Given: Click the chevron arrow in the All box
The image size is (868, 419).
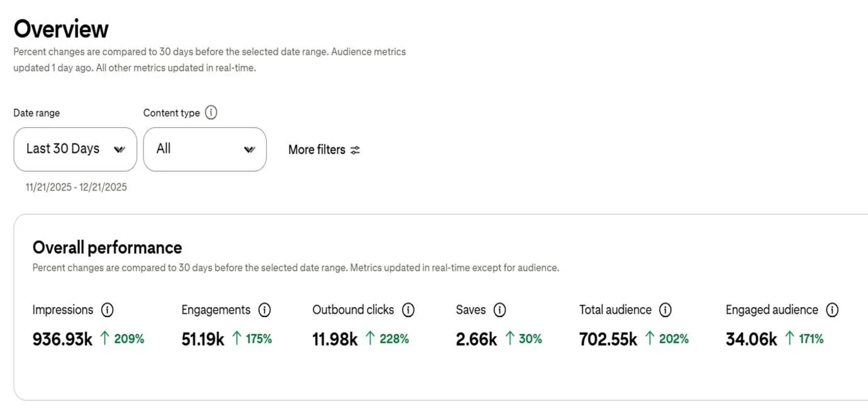Looking at the screenshot, I should tap(249, 150).
